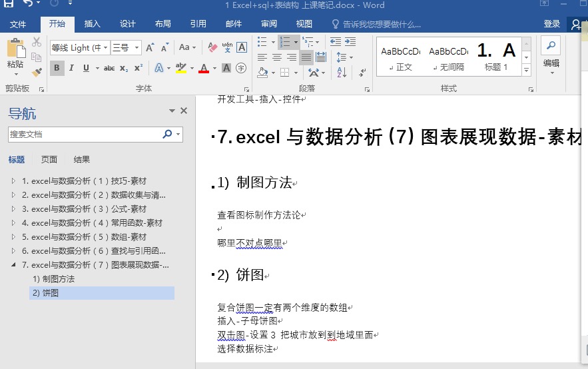Screen dimensions: 588x369
Task: Collapse heading 7 in the navigation tree
Action: [14, 265]
